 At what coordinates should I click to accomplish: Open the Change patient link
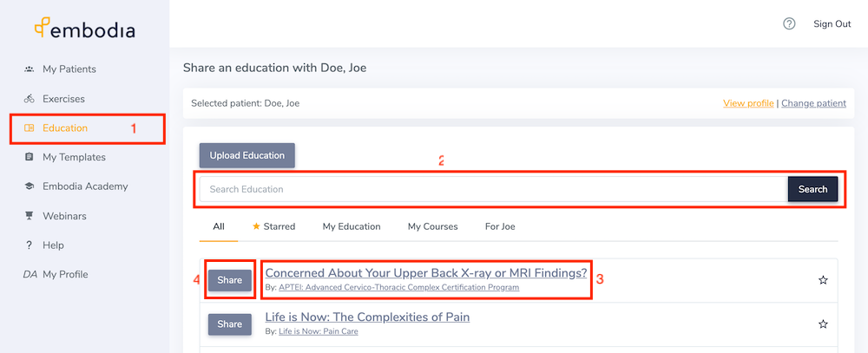[814, 103]
